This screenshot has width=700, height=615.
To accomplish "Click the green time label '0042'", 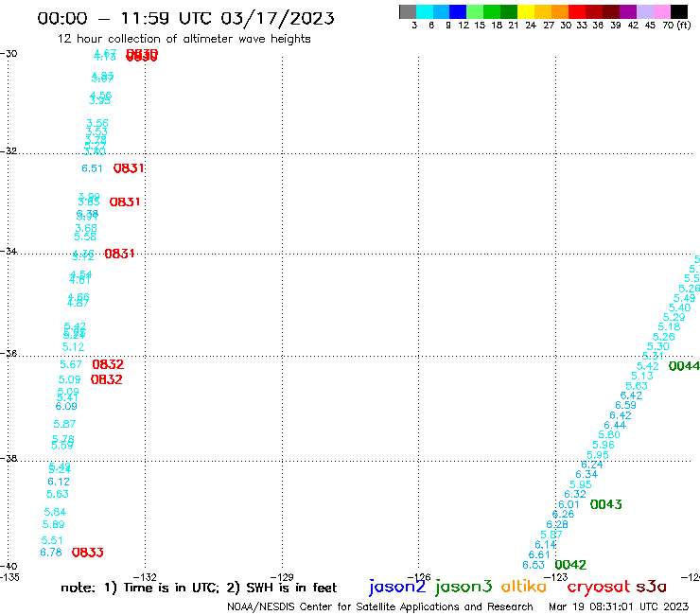I will [570, 565].
